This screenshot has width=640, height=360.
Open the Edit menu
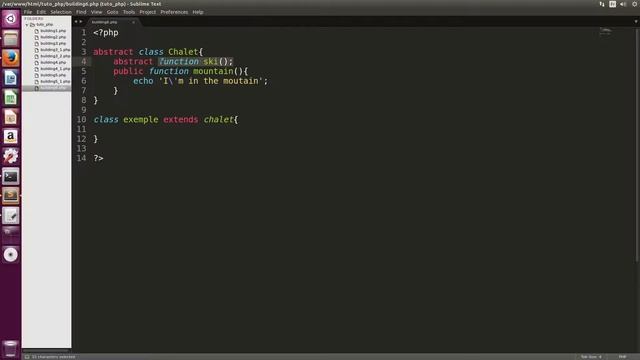(41, 12)
